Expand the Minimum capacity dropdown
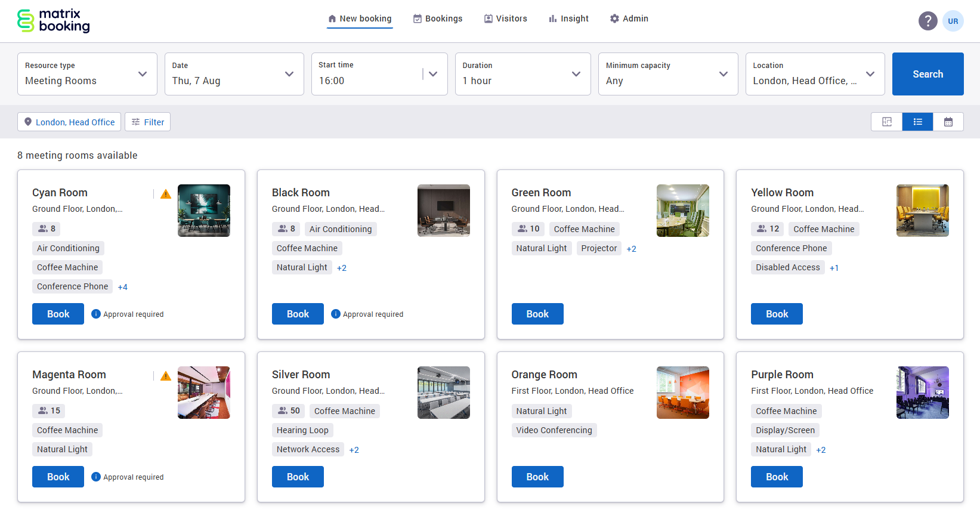The width and height of the screenshot is (980, 531). pos(667,74)
